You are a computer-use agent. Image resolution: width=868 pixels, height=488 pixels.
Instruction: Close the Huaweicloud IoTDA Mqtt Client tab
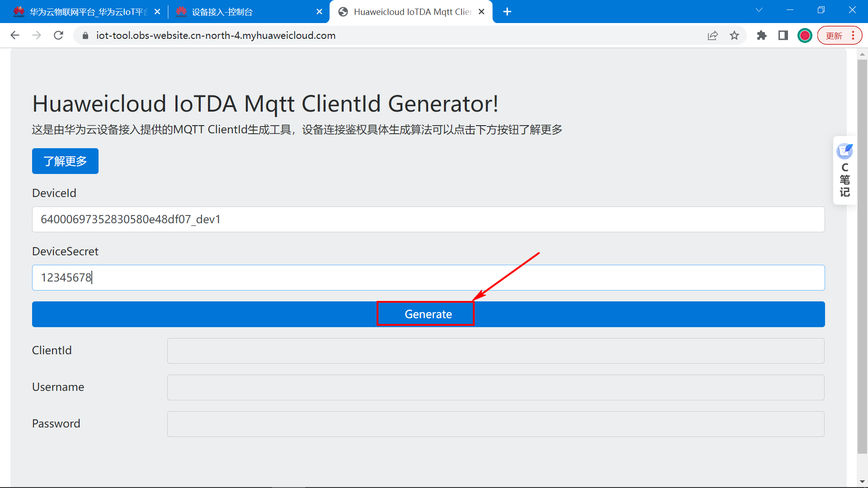(481, 12)
